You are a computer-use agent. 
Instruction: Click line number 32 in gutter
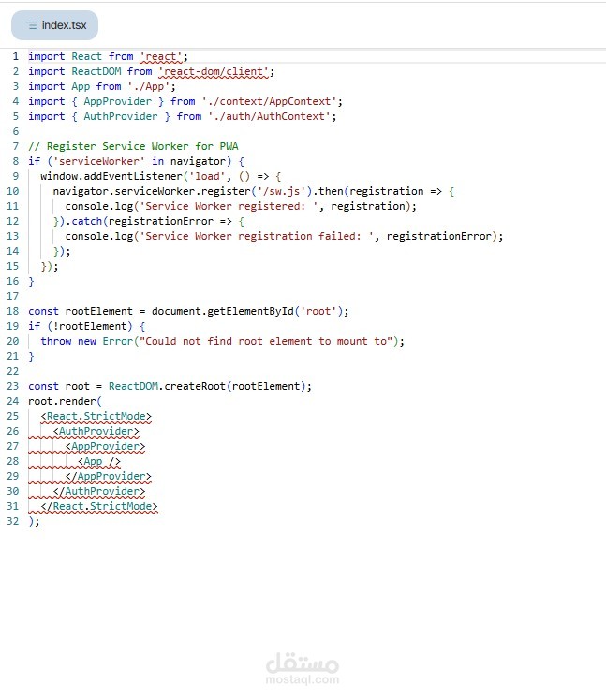[13, 521]
